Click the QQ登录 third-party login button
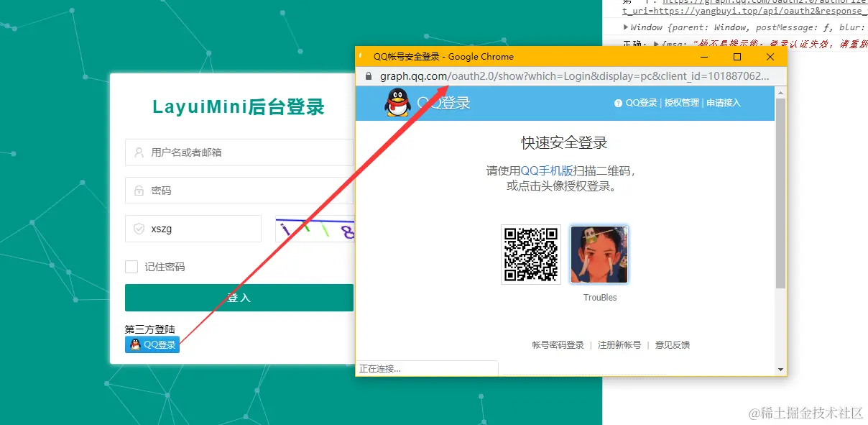The image size is (868, 425). (152, 344)
